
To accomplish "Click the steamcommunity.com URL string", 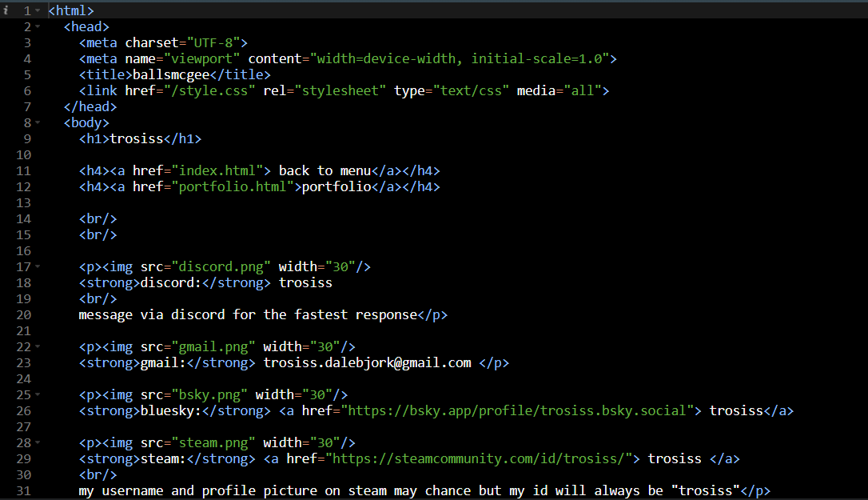I will pyautogui.click(x=479, y=459).
